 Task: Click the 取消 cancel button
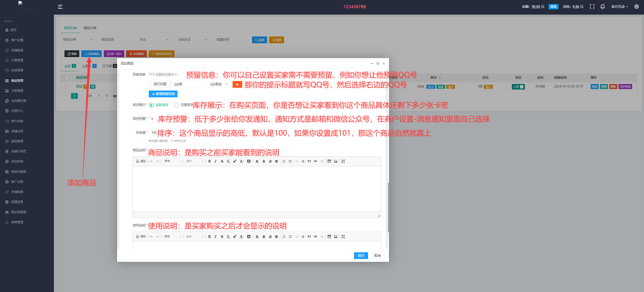click(x=377, y=256)
